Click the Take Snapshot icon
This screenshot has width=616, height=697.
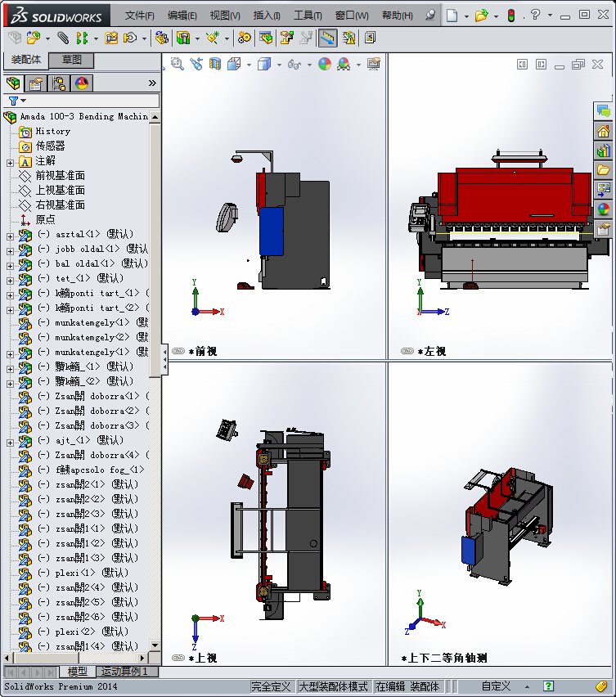tap(370, 38)
